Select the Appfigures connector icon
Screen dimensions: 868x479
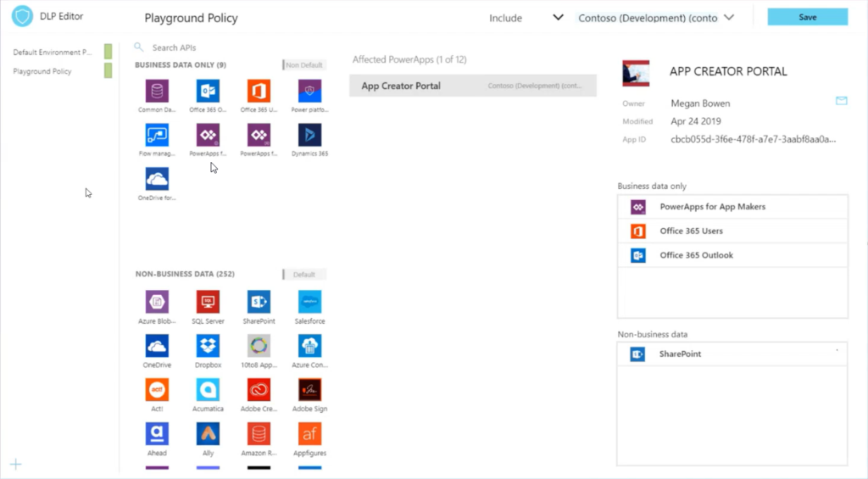coord(309,433)
